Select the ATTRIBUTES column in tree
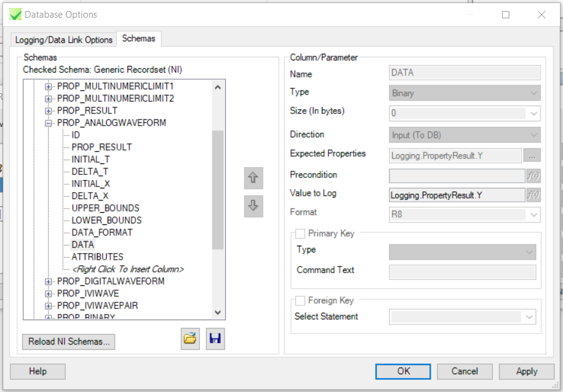Viewport: 563px width, 392px height. click(97, 257)
